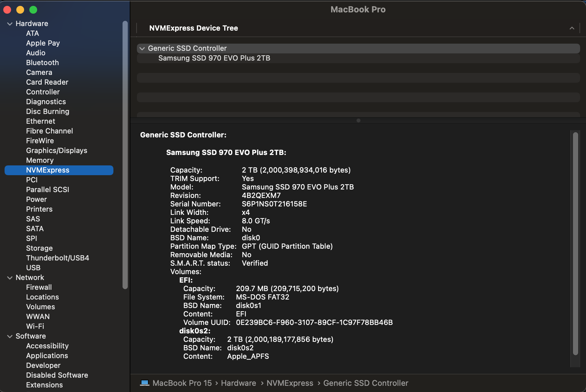Show Bluetooth hardware details
The height and width of the screenshot is (392, 586).
43,63
